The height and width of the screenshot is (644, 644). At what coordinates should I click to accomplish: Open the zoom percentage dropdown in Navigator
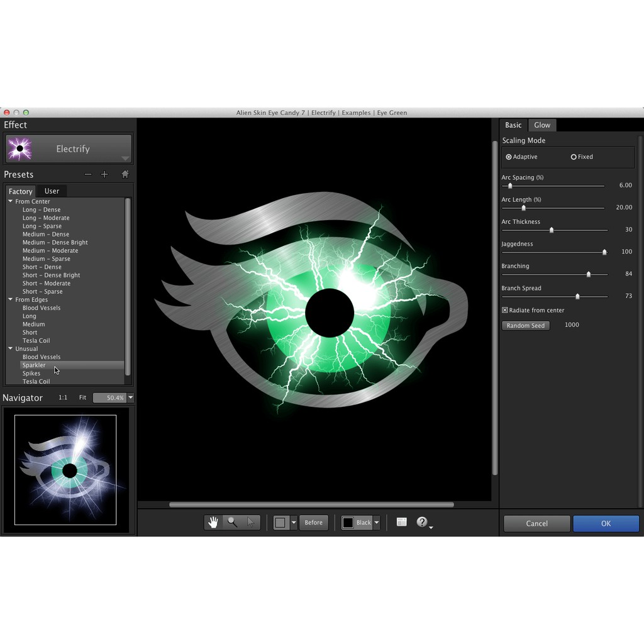pos(129,397)
